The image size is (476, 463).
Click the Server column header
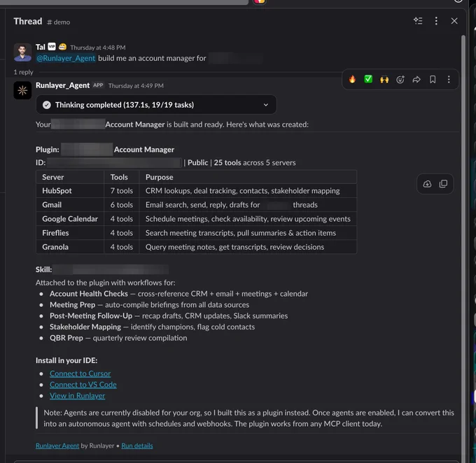coord(70,177)
